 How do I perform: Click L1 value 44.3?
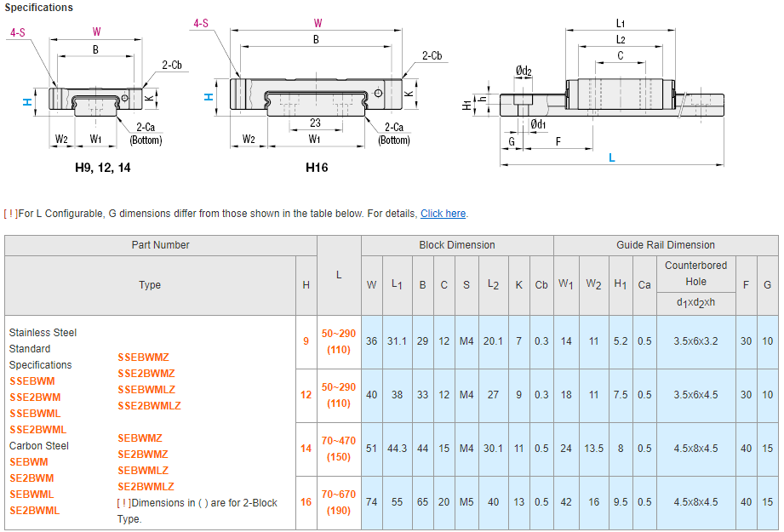[397, 449]
